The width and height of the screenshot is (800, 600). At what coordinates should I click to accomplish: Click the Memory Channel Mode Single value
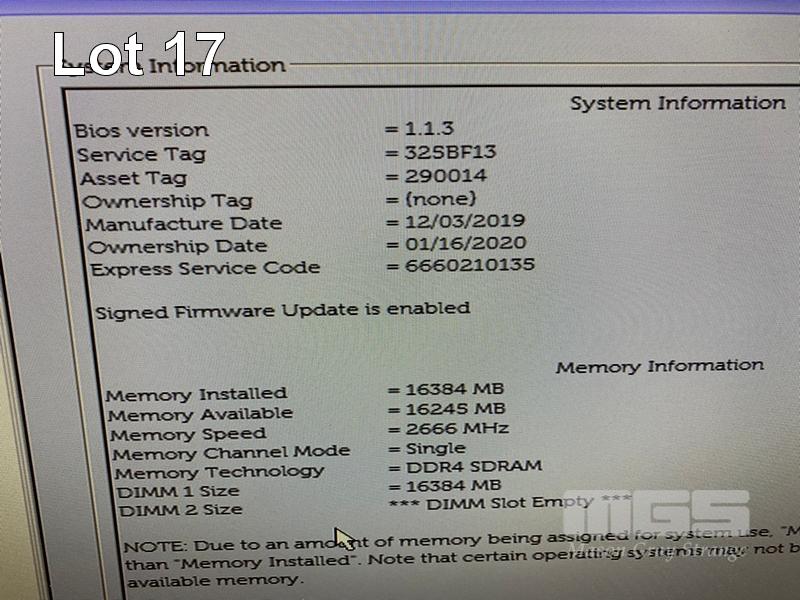pos(436,448)
